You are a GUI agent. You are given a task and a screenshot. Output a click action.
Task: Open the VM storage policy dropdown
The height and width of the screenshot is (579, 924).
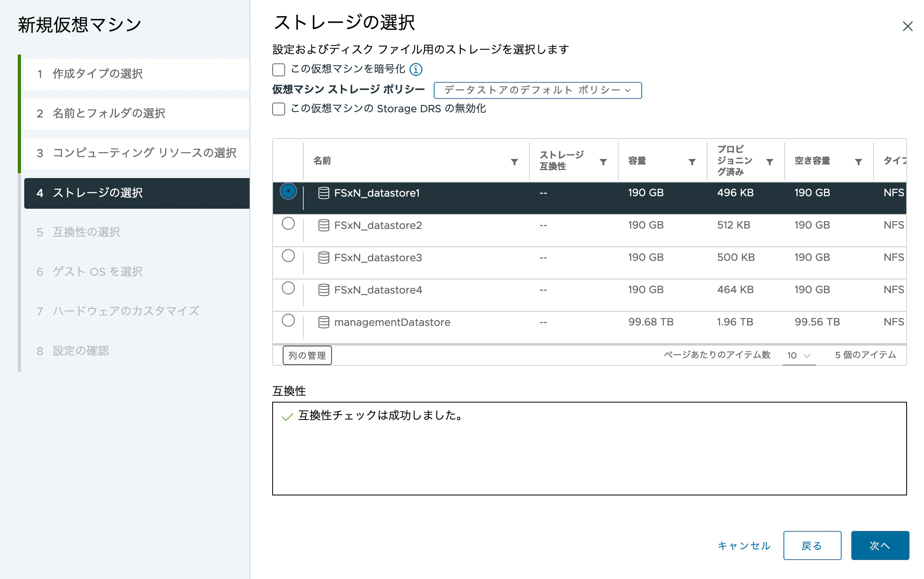point(537,90)
